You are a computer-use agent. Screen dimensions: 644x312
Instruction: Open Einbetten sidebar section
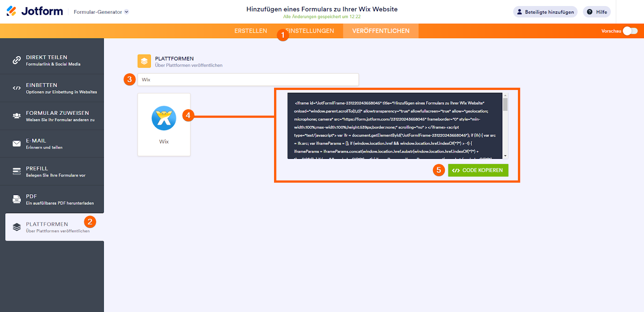coord(52,88)
